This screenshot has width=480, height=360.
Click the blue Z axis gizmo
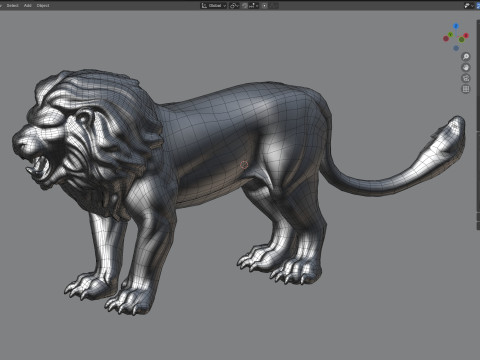click(x=456, y=26)
